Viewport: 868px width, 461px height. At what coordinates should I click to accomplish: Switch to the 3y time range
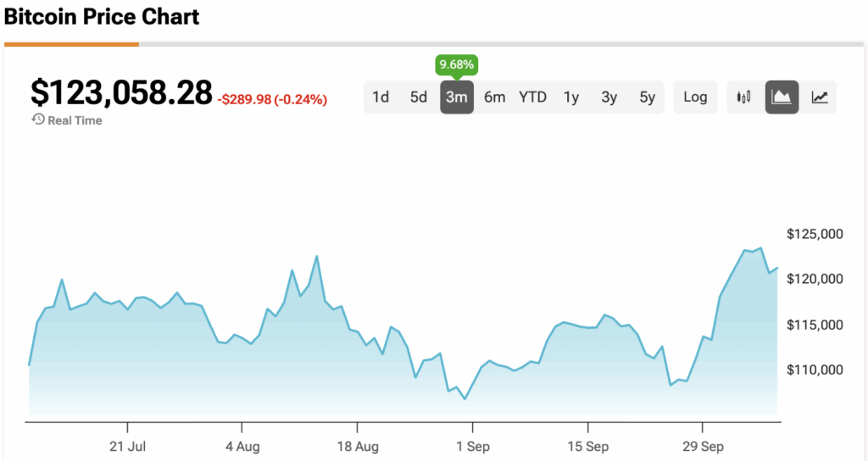[609, 97]
